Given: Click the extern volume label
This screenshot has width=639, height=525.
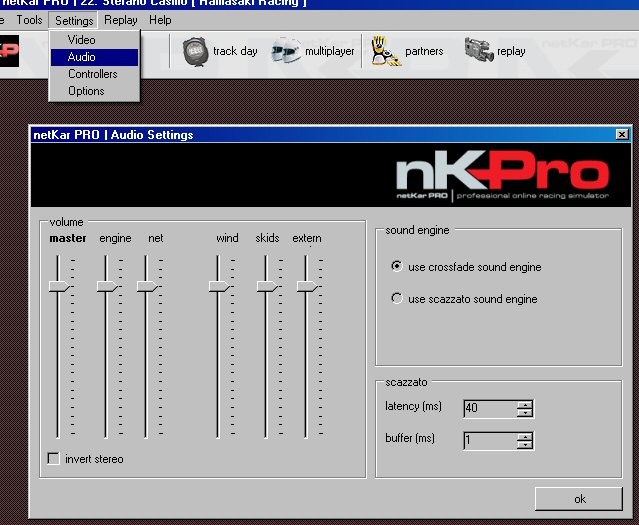Looking at the screenshot, I should 307,238.
